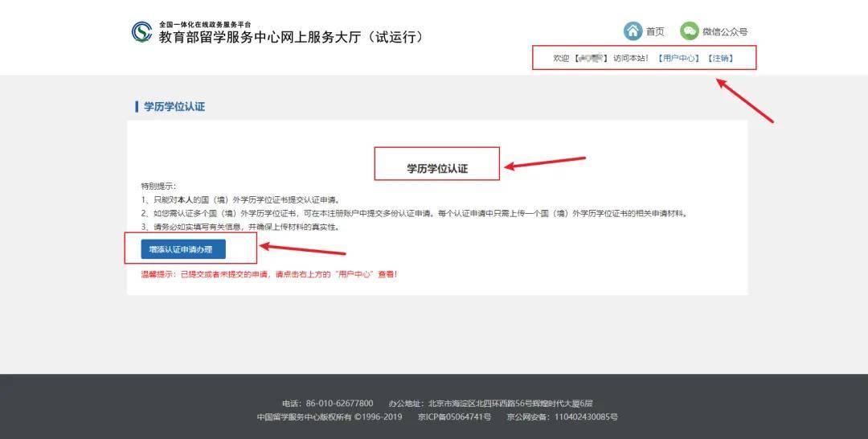Click first notice line about 本人的学历学位证书
868x439 pixels.
[x=240, y=200]
